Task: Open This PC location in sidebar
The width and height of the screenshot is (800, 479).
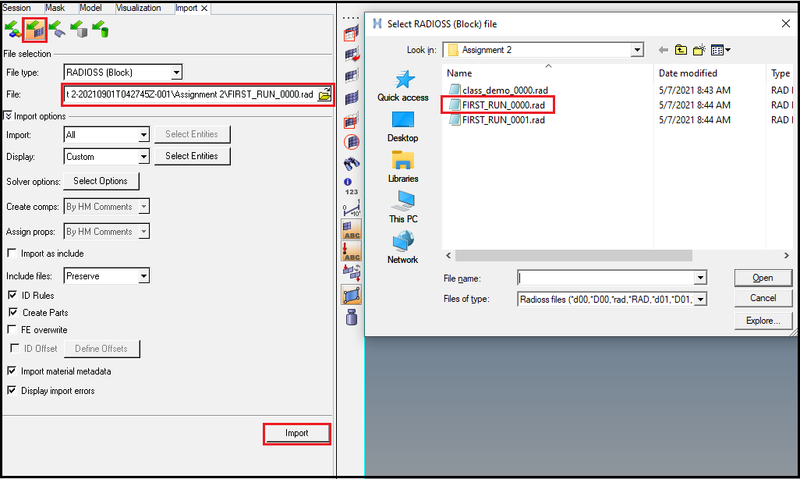Action: coord(403,208)
